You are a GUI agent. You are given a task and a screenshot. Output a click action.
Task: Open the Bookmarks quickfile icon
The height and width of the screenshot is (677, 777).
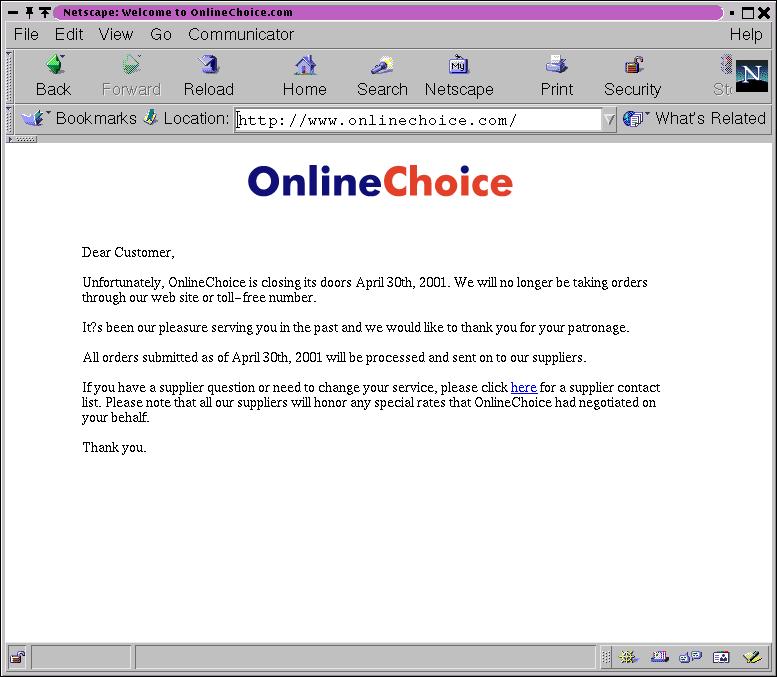coord(34,118)
